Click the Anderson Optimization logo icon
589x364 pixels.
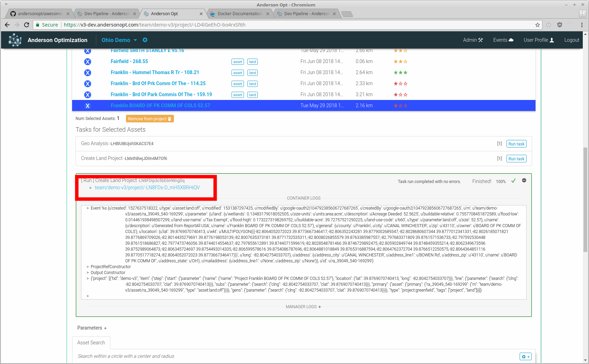pos(15,40)
